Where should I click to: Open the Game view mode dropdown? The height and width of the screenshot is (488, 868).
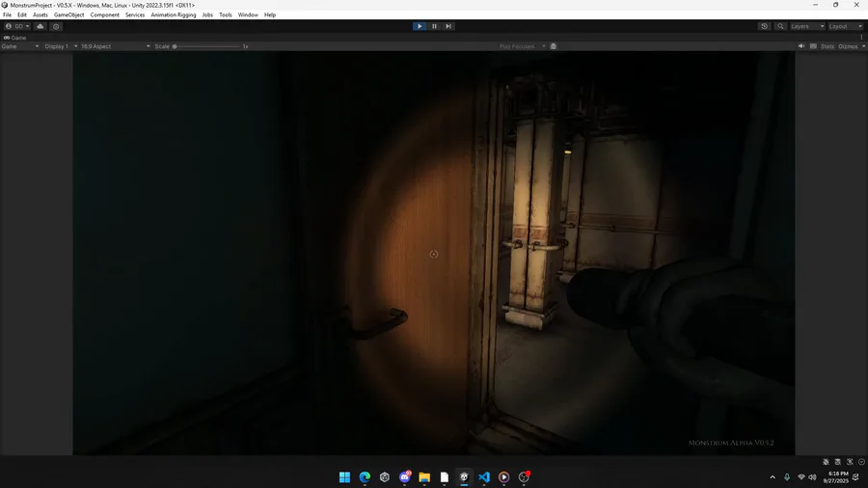click(x=20, y=46)
